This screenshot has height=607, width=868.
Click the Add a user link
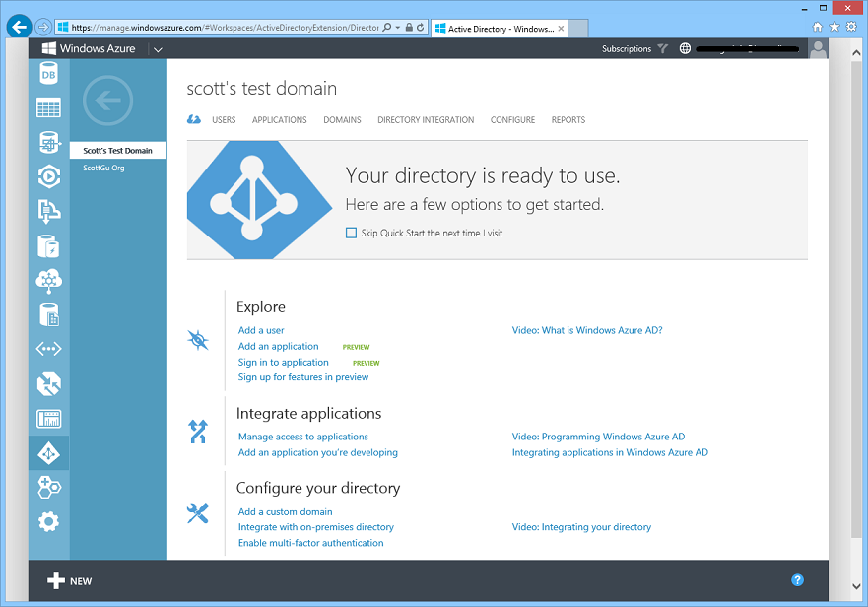pos(261,330)
